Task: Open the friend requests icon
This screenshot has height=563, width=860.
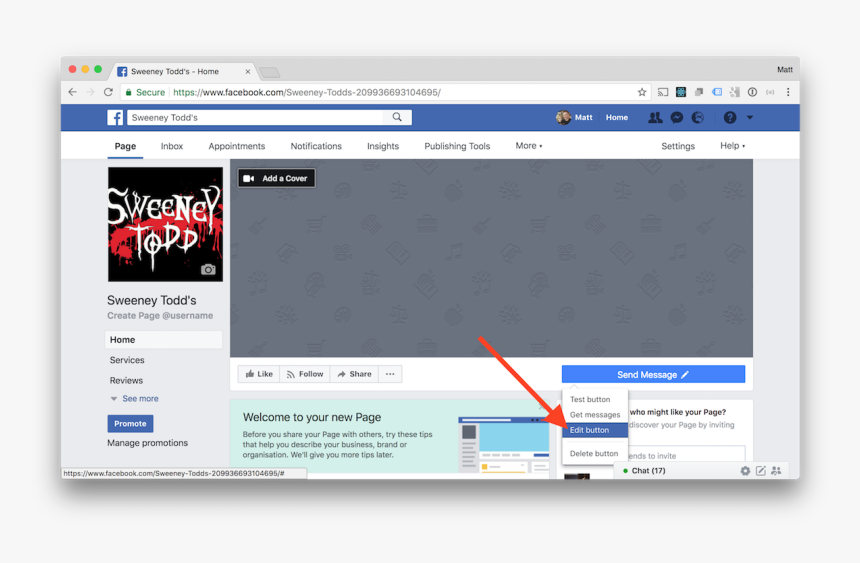Action: pos(655,117)
